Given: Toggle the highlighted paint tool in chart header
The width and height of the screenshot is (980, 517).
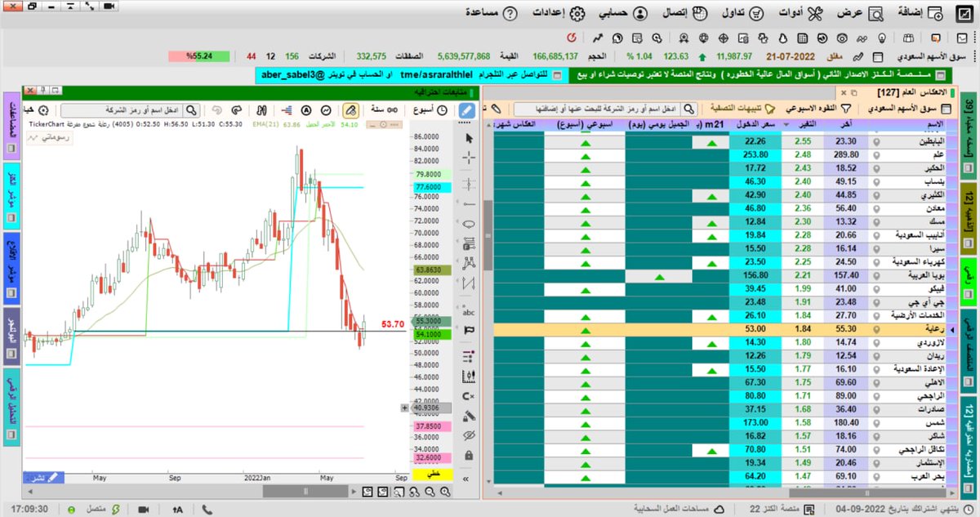Looking at the screenshot, I should (350, 109).
